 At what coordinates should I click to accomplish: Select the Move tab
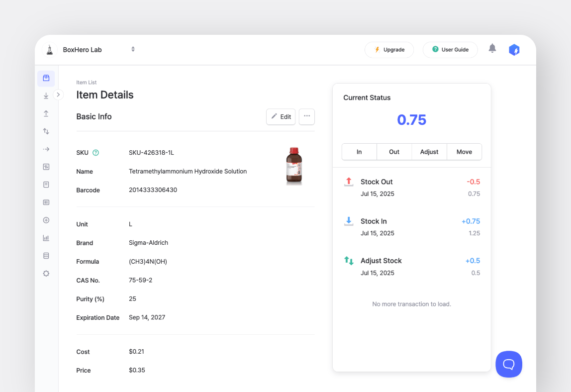(x=464, y=152)
